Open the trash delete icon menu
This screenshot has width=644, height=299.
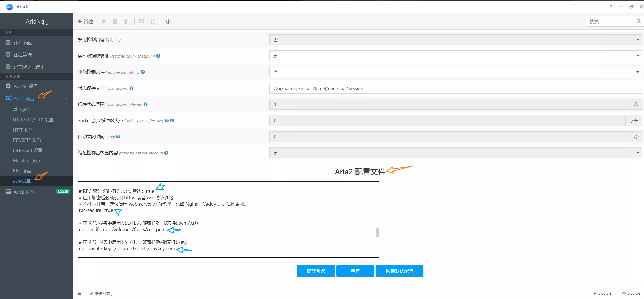point(126,22)
